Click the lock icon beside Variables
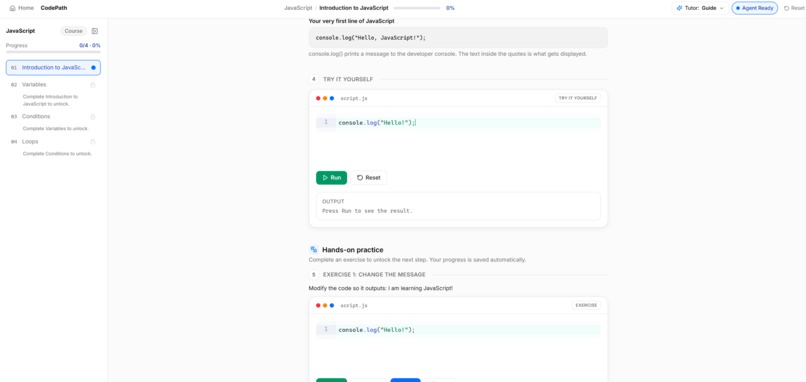 pyautogui.click(x=93, y=85)
